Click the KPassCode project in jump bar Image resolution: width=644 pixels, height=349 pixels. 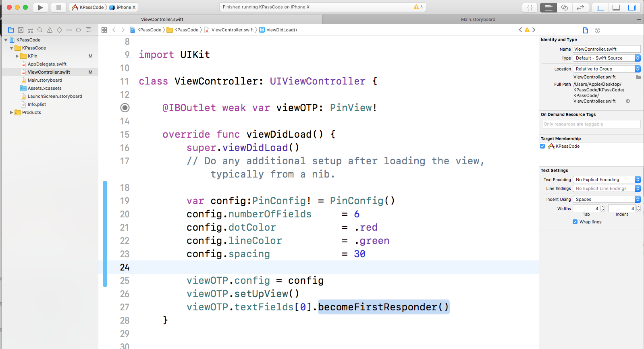tap(146, 30)
